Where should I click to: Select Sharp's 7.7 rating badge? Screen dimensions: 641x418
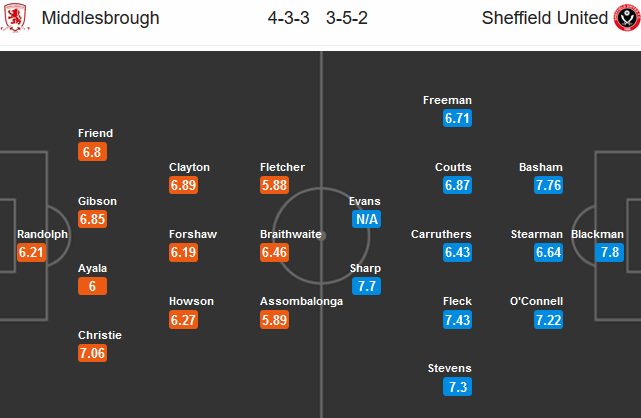click(366, 286)
